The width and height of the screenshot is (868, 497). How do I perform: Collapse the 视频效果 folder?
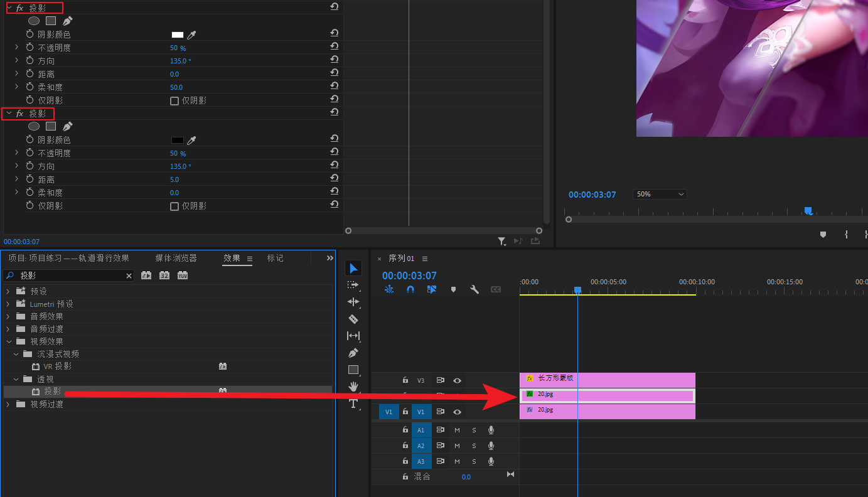coord(9,341)
